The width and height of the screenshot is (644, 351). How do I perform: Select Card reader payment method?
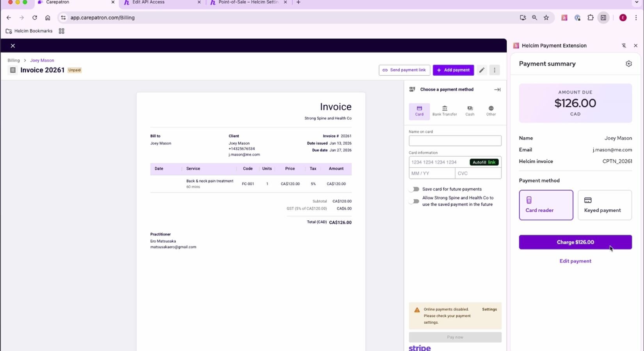tap(546, 205)
